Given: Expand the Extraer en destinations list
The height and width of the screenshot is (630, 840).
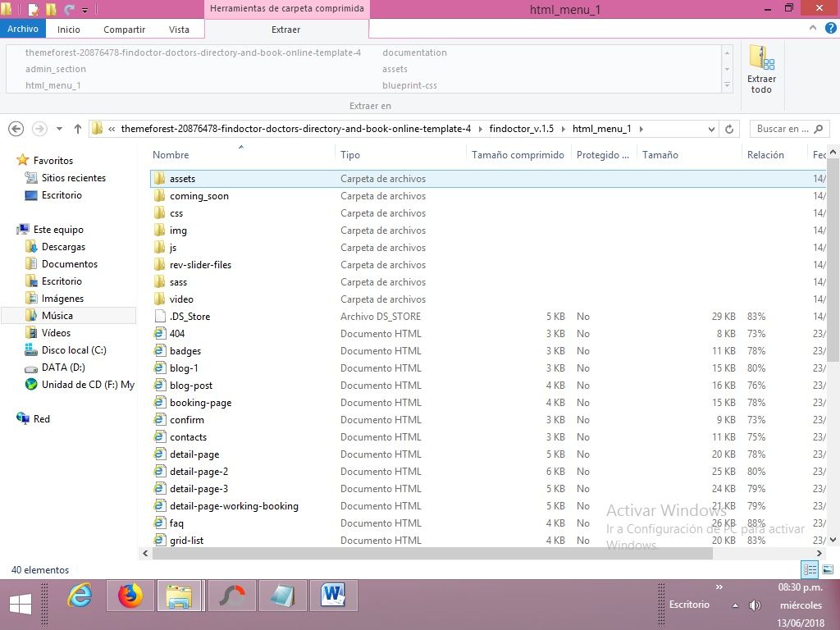Looking at the screenshot, I should click(727, 85).
